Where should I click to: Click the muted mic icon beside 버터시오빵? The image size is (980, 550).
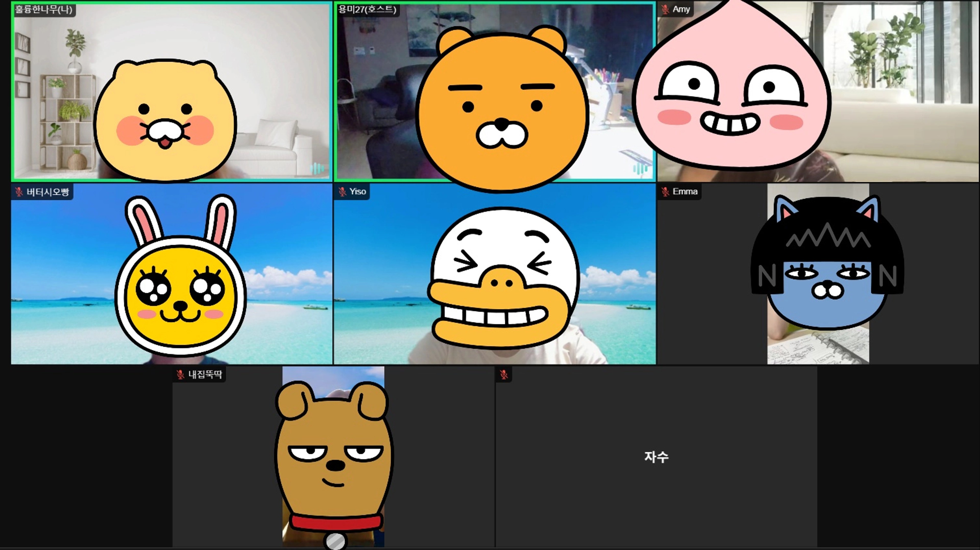(x=19, y=192)
